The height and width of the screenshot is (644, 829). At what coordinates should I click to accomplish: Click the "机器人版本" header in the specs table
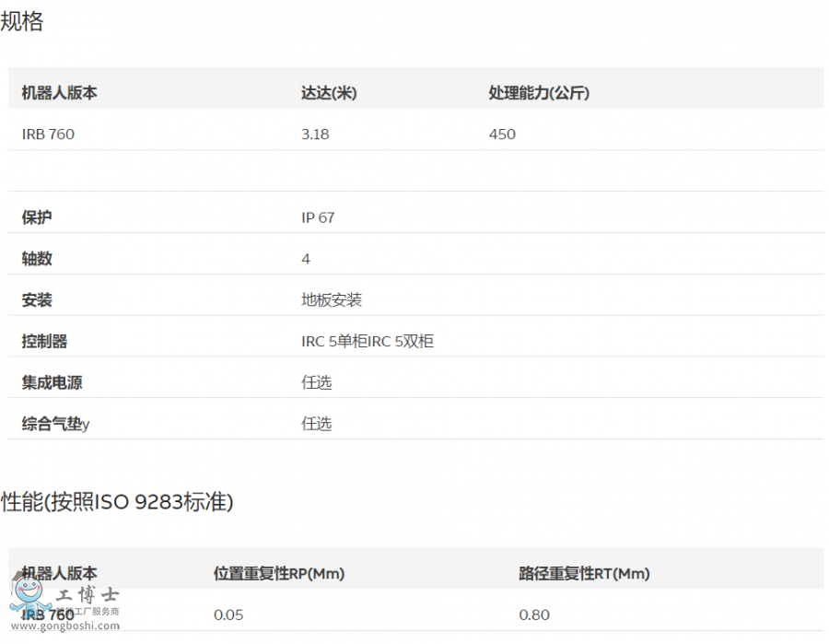[x=59, y=93]
